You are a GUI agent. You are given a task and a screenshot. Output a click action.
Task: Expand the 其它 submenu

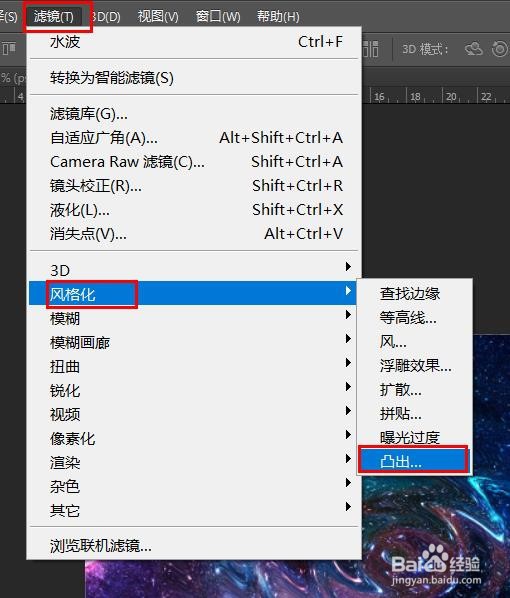click(194, 510)
